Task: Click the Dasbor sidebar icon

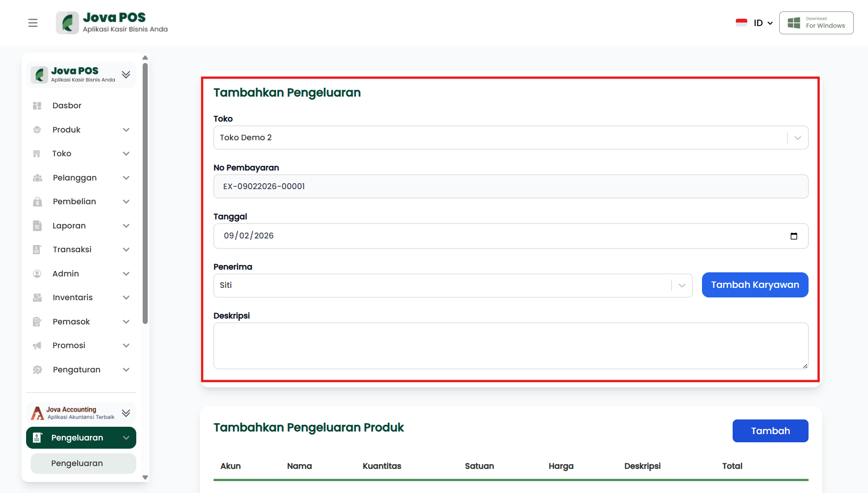Action: click(37, 106)
